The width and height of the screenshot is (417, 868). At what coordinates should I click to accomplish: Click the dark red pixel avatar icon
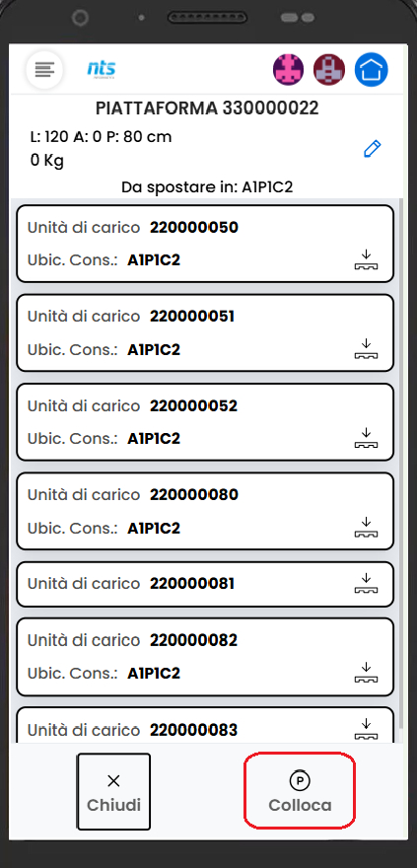coord(329,70)
